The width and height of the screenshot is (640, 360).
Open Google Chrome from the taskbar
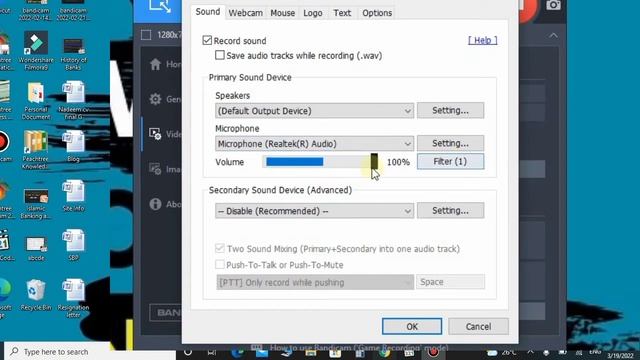(384, 352)
